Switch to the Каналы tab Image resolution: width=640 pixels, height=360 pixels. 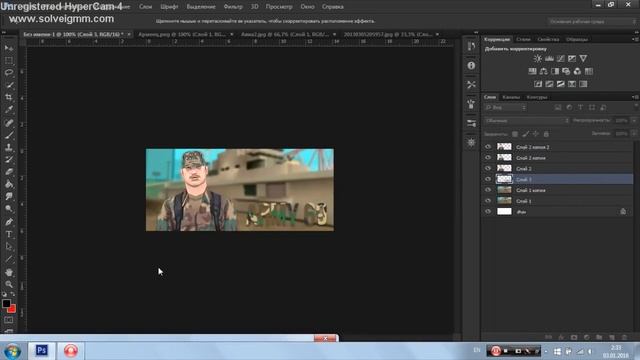[511, 97]
